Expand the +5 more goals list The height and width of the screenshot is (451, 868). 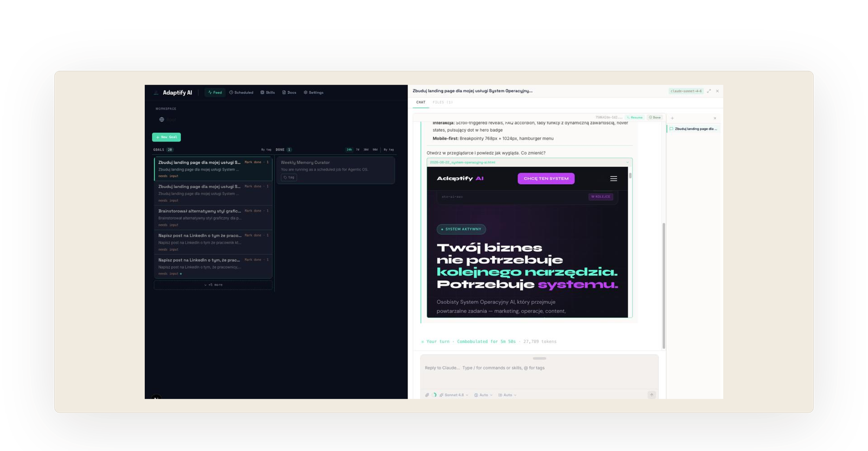213,285
